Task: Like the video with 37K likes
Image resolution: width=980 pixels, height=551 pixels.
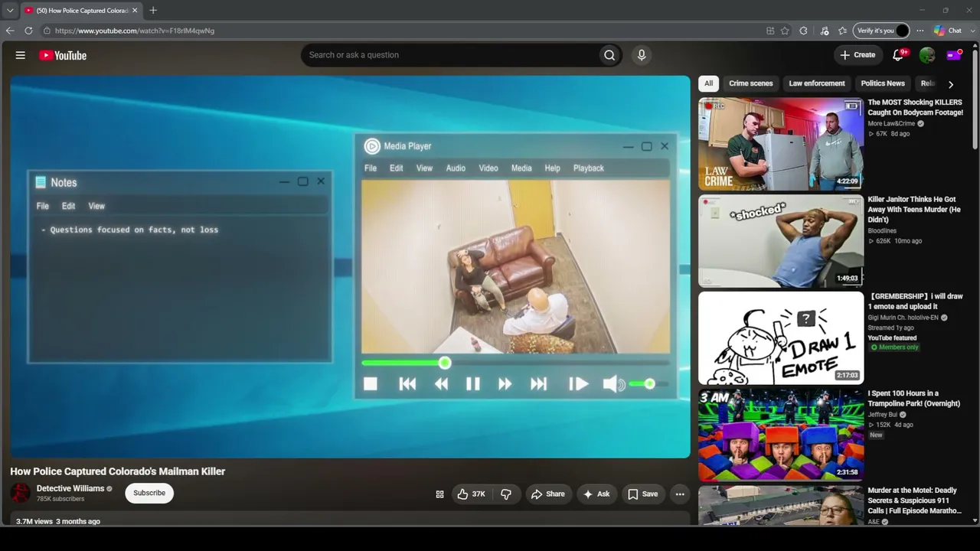Action: tap(471, 494)
